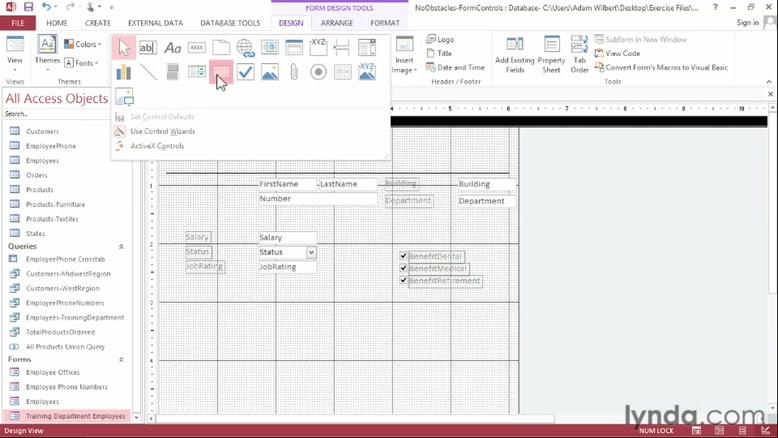
Task: Select the Unbound Object Frame control
Action: pos(269,72)
